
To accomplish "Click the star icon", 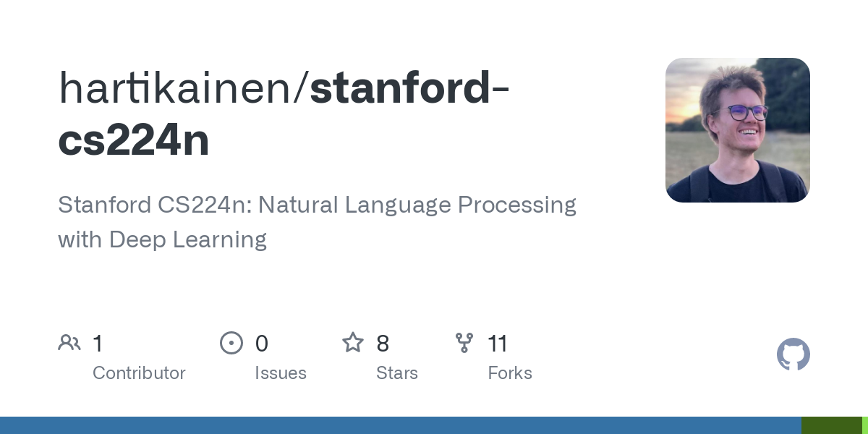I will (x=353, y=342).
